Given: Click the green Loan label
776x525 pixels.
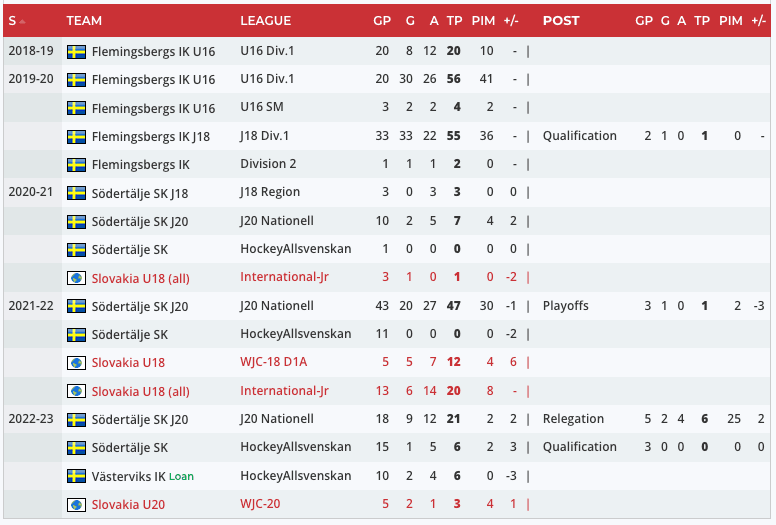Looking at the screenshot, I should (181, 477).
